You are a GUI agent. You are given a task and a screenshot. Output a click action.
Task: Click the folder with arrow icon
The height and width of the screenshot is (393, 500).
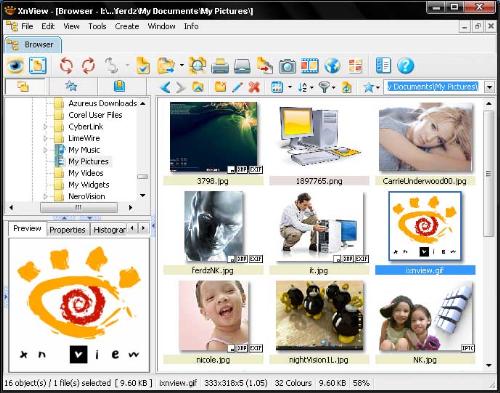coord(166,66)
